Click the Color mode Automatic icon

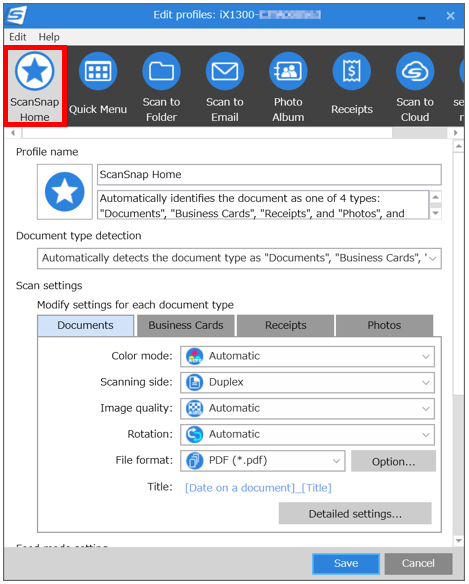(194, 356)
